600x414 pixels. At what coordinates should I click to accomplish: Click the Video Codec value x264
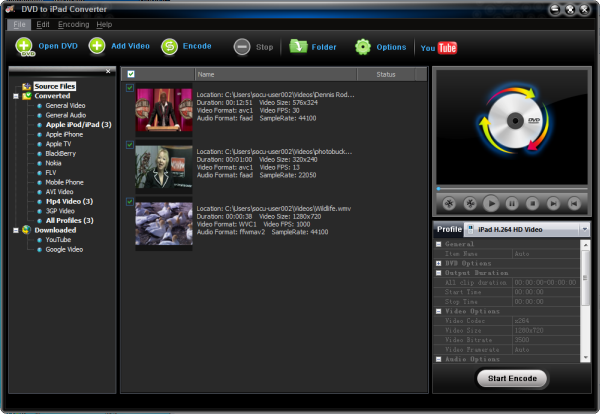coord(546,321)
